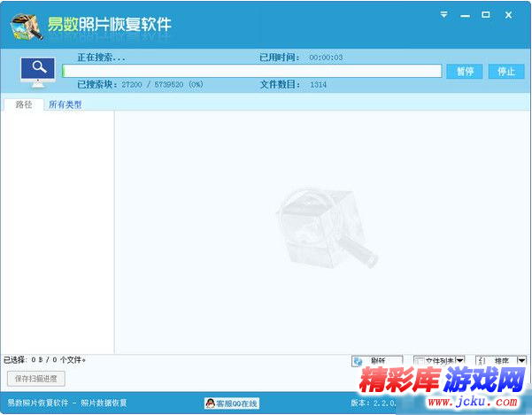Viewport: 532px width, 415px height.
Task: Click the 易数照片恢复软件 title text
Action: coord(109,25)
